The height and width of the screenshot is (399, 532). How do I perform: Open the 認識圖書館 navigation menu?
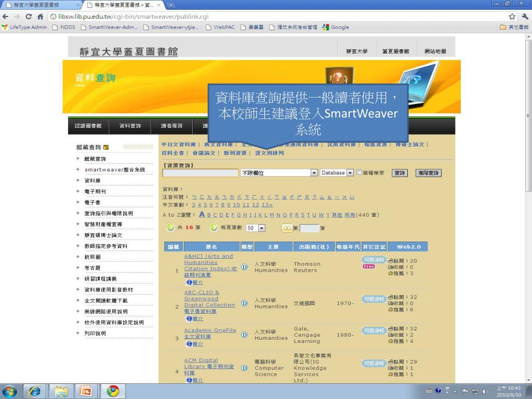(x=88, y=126)
